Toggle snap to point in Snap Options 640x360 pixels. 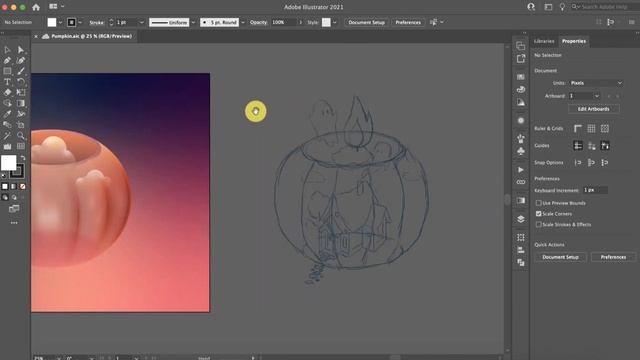[x=578, y=162]
